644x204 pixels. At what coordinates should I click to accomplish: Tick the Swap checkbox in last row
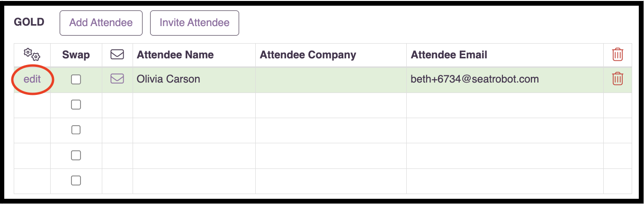pyautogui.click(x=76, y=180)
